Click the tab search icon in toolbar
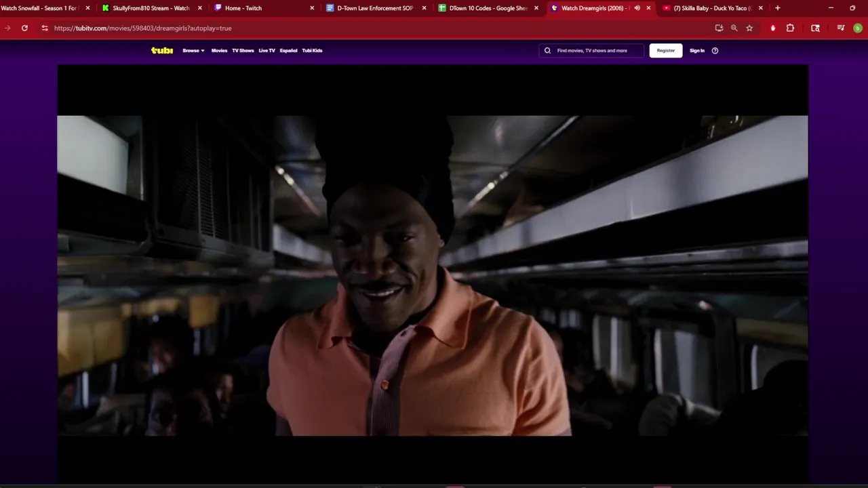 (815, 28)
